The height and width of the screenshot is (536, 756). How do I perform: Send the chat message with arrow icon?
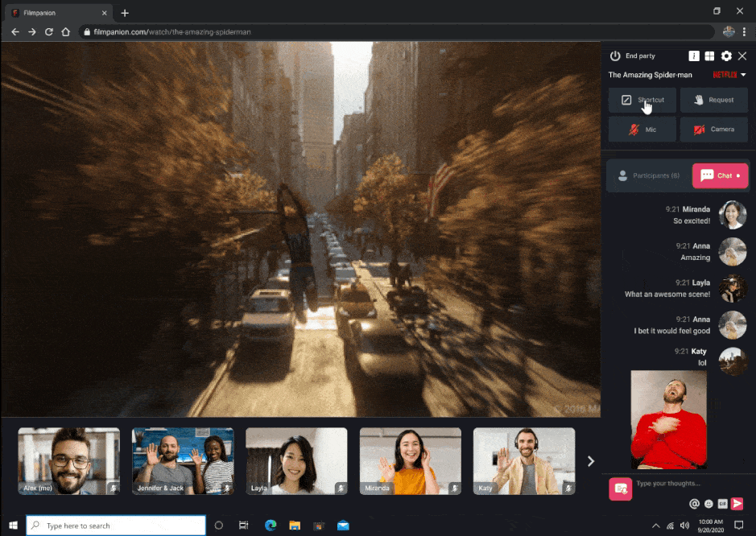[x=737, y=504]
